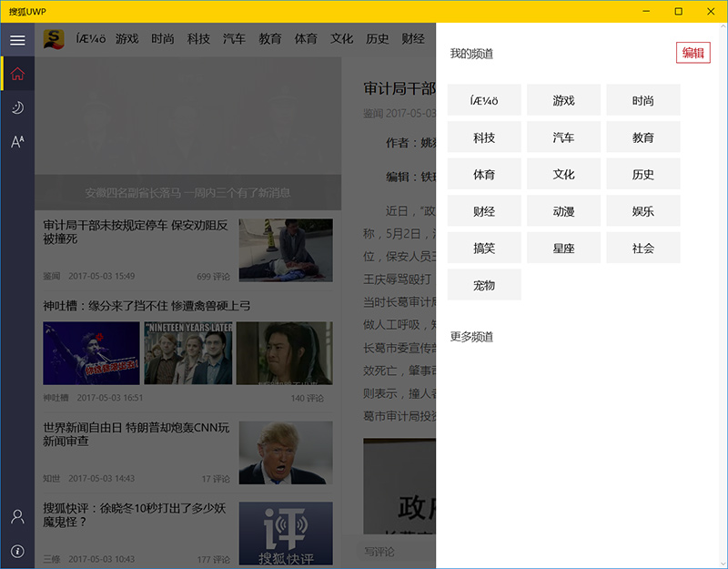Select the 体育 channel tile in my channels
The height and width of the screenshot is (569, 728).
(x=484, y=174)
